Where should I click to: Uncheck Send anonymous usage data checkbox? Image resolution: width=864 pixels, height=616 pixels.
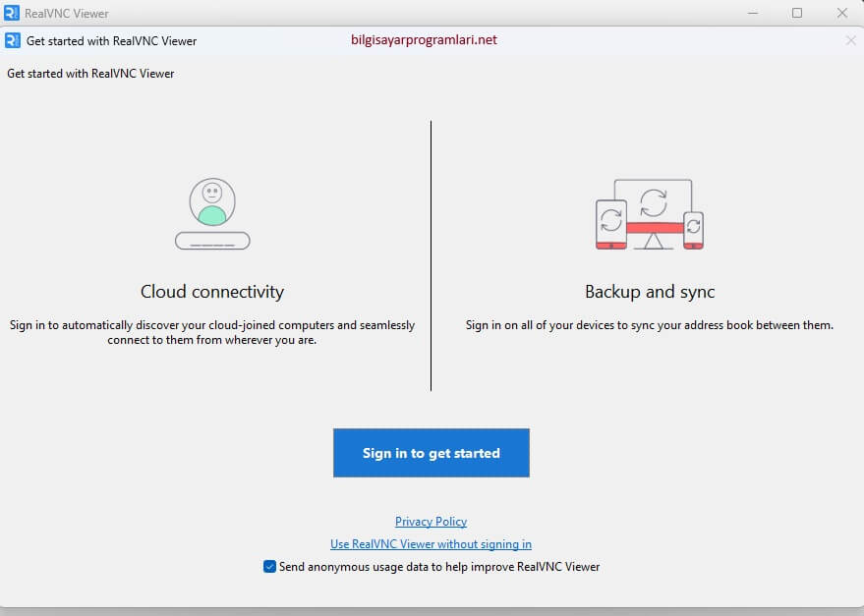tap(269, 567)
